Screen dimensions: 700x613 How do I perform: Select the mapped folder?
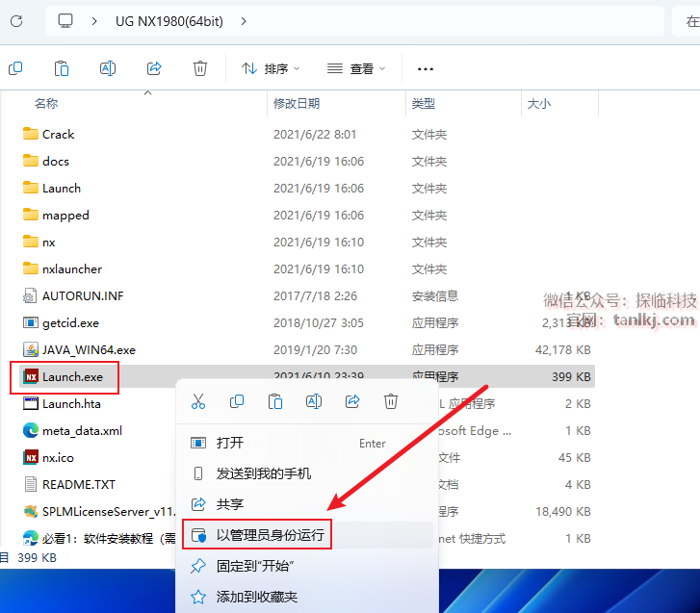[65, 215]
